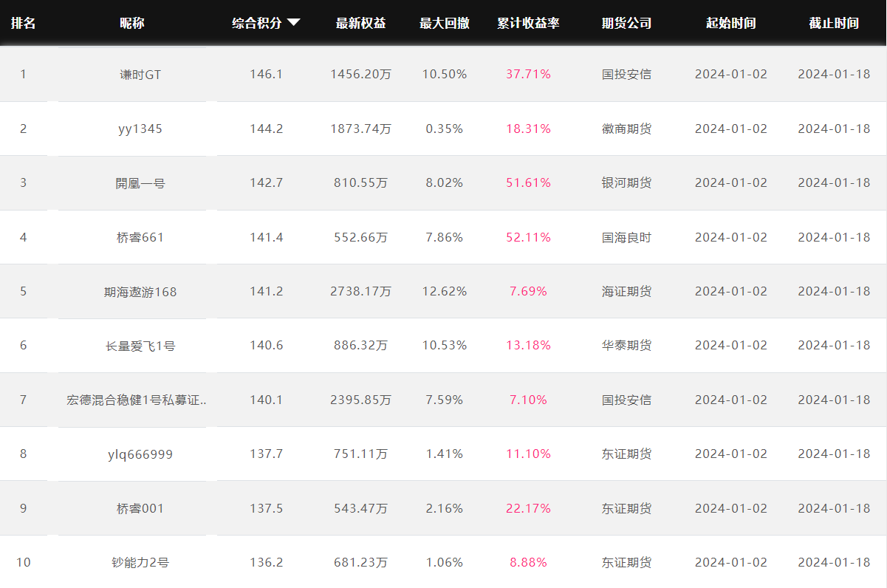Select score 146.1
Image resolution: width=887 pixels, height=588 pixels.
tap(267, 74)
